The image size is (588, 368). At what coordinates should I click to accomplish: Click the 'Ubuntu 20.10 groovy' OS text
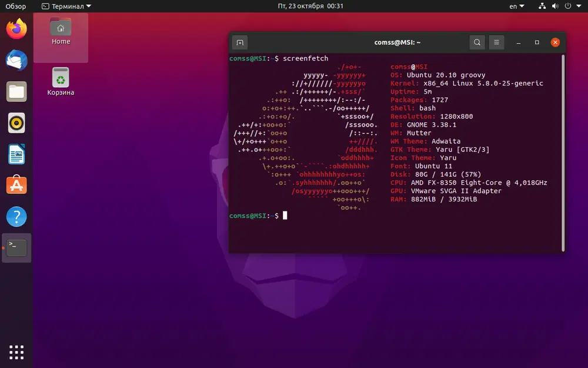pos(446,75)
